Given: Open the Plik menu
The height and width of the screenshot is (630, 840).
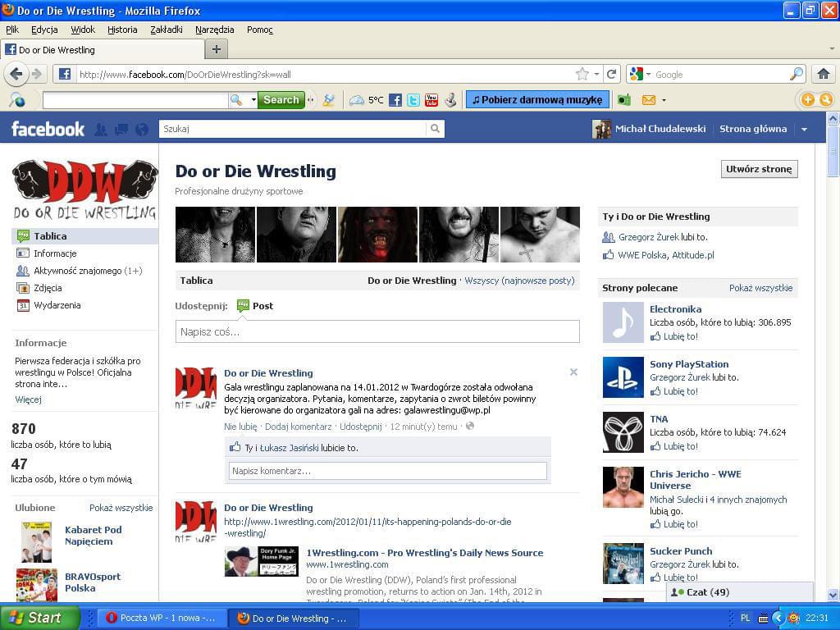Looking at the screenshot, I should [x=11, y=30].
